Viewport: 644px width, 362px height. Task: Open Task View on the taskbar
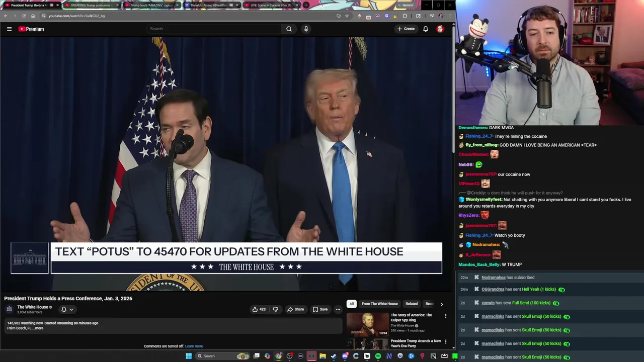pos(256,356)
